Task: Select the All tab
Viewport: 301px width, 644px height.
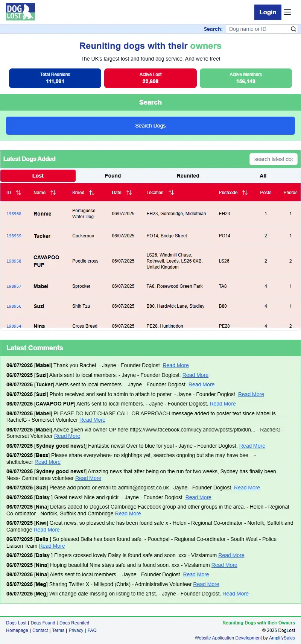Action: [x=263, y=176]
